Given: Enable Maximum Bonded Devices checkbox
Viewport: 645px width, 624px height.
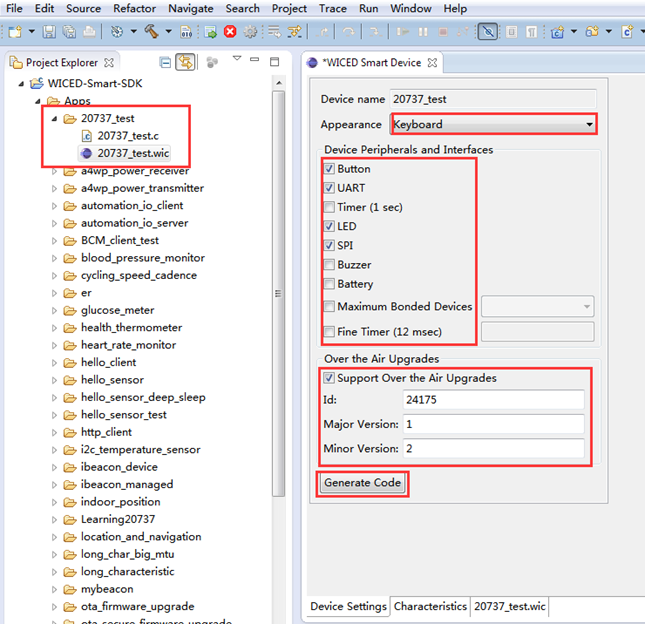Looking at the screenshot, I should 329,306.
